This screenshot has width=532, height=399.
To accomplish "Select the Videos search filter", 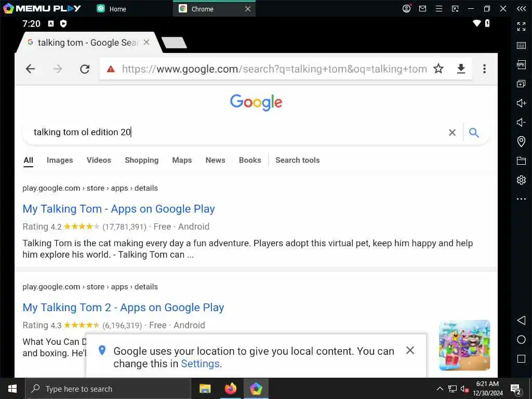I will [x=99, y=160].
